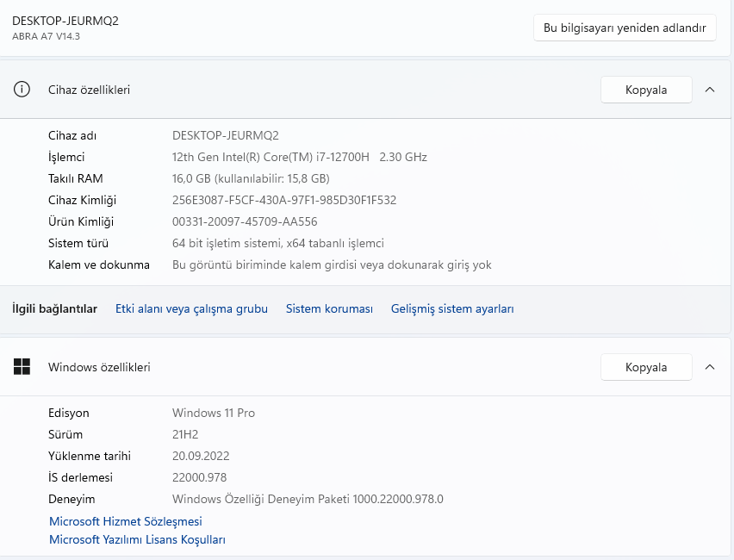Click the Yüklenme tarihi label
This screenshot has height=560, width=734.
click(x=90, y=456)
